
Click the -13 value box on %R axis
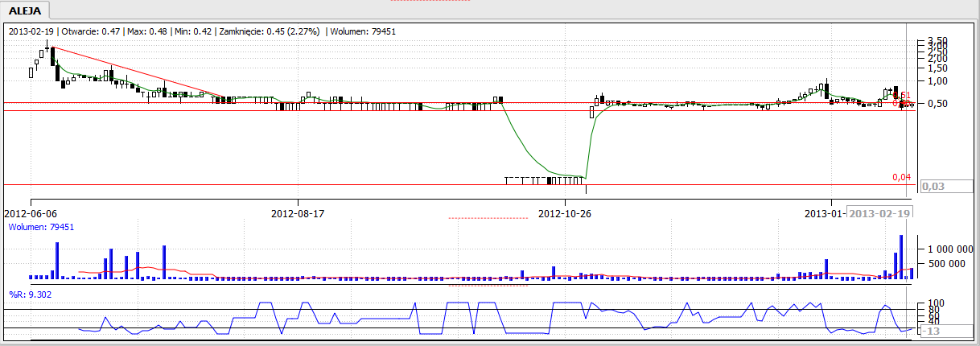pos(932,331)
